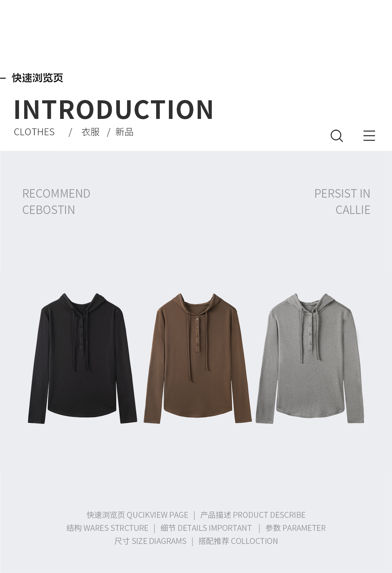View 搭配推荐 COLLOCTION section

[238, 541]
